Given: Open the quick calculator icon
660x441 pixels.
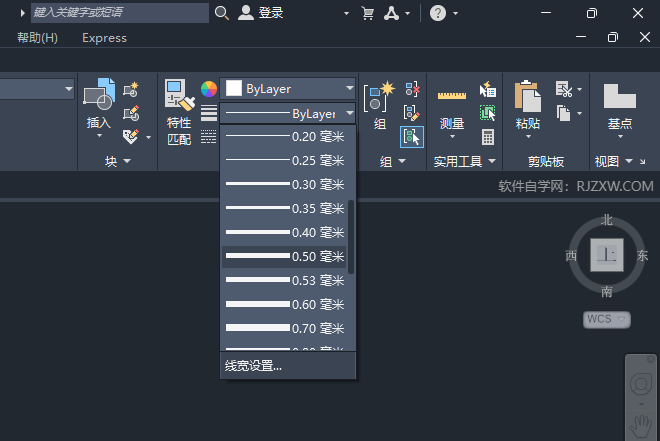Looking at the screenshot, I should [x=488, y=137].
